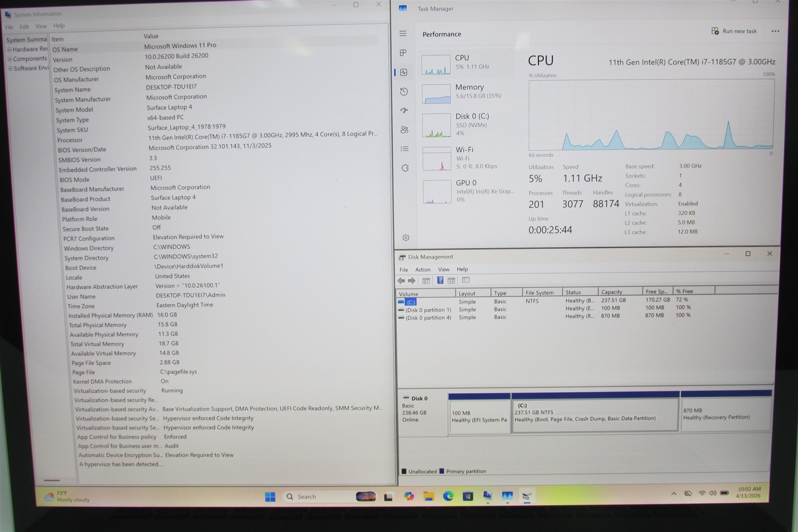Open Microsoft Edge from taskbar
This screenshot has height=532, width=798.
[x=448, y=496]
